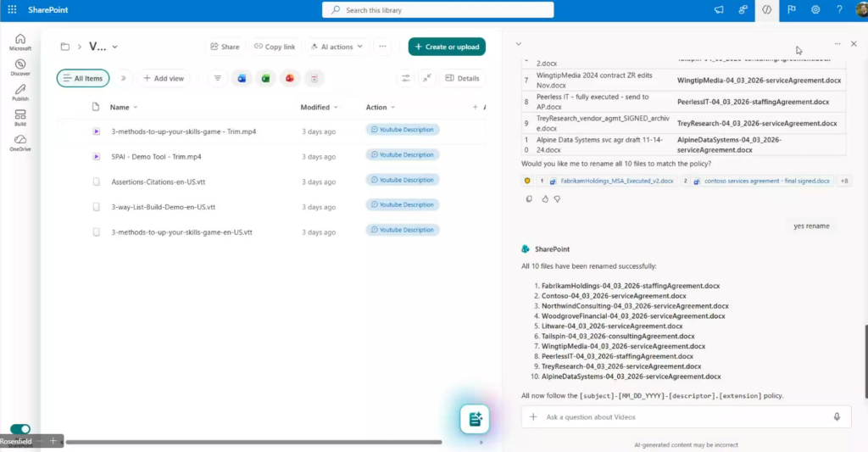Expand the AI actions dropdown
The image size is (868, 452).
337,47
